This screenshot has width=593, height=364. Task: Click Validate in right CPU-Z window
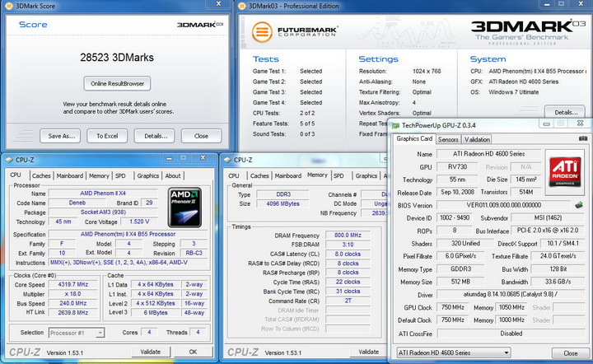pos(368,352)
